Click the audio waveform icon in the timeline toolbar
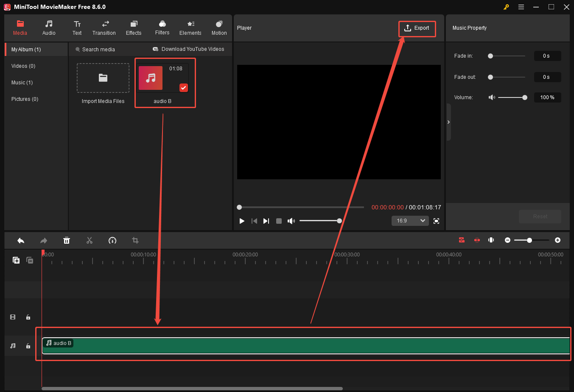 coord(491,240)
